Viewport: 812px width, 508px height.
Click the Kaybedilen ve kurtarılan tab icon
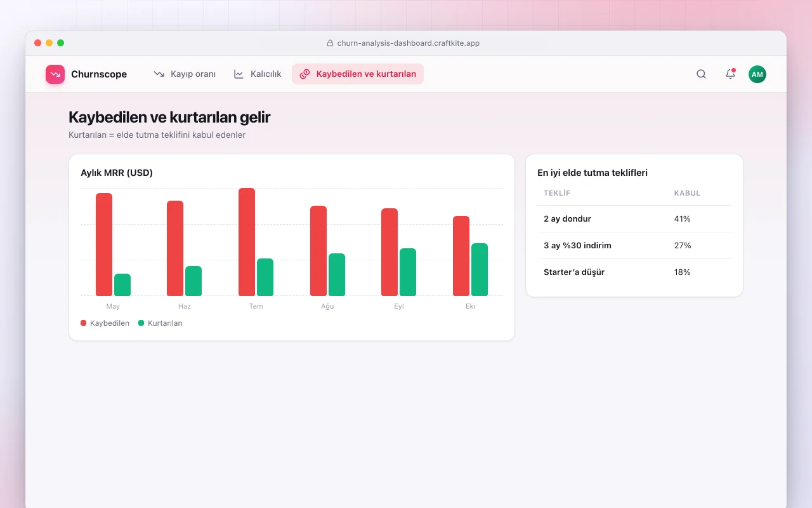click(305, 74)
